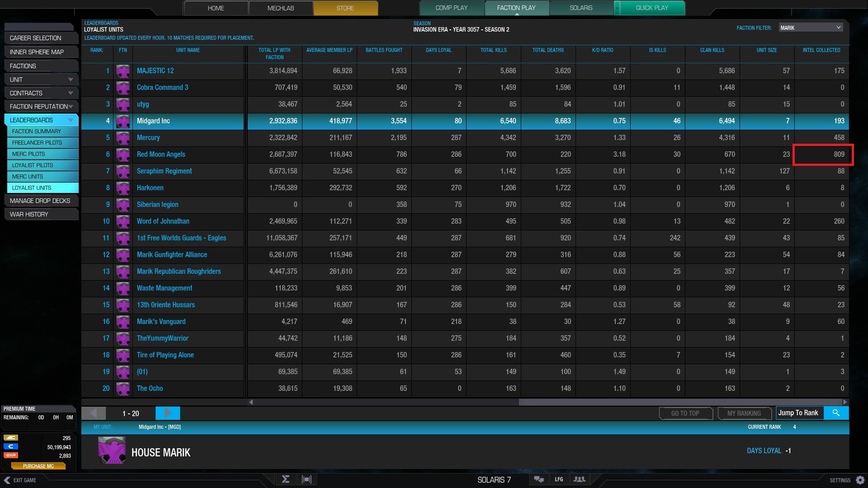Click the LFG button
868x488 pixels.
(x=559, y=479)
